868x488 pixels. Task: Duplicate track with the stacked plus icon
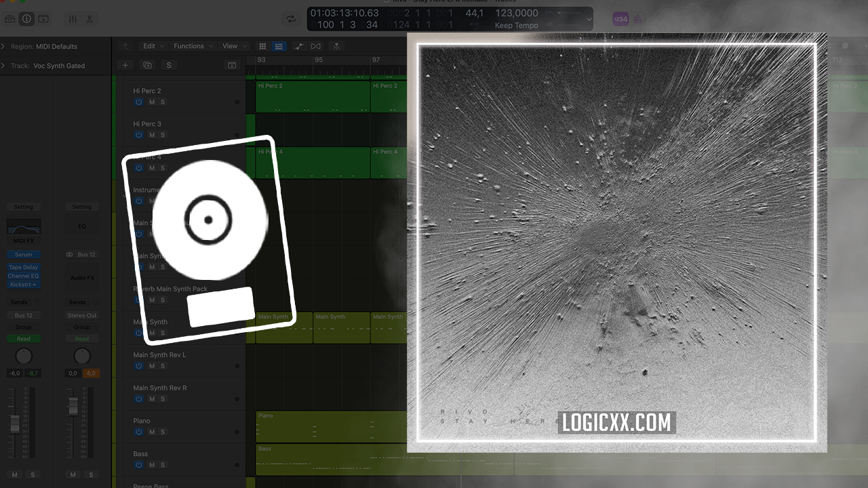(147, 65)
